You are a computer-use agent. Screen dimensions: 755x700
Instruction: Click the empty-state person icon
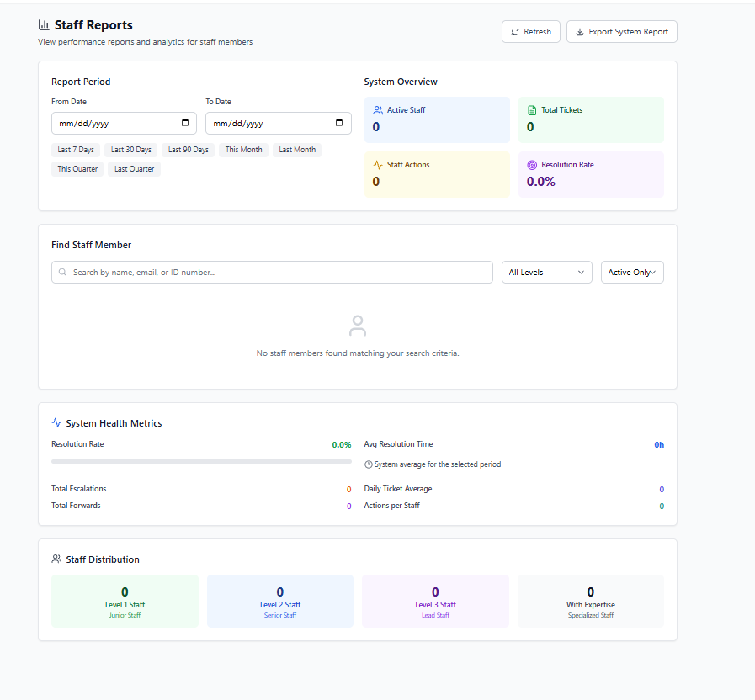[357, 326]
